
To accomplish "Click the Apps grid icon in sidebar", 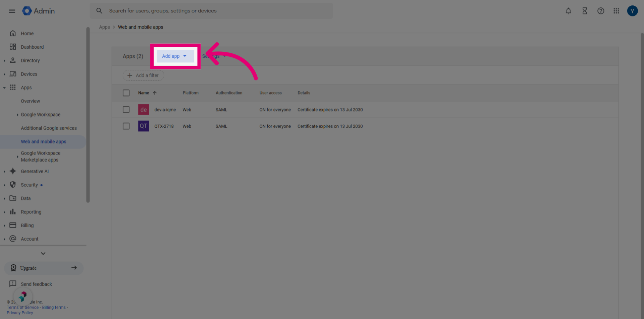I will [x=13, y=87].
